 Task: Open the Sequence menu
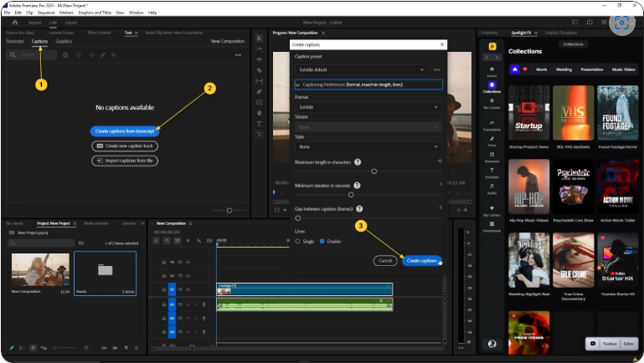(46, 13)
